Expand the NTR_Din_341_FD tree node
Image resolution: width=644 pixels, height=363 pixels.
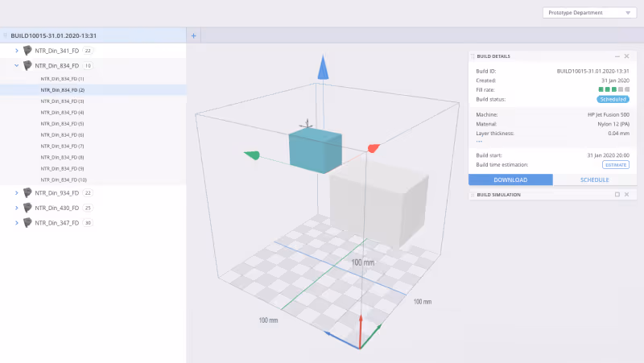pyautogui.click(x=16, y=51)
